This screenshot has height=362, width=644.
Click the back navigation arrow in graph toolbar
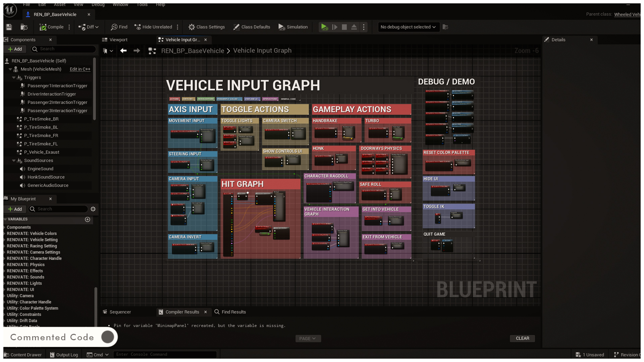[x=123, y=51]
